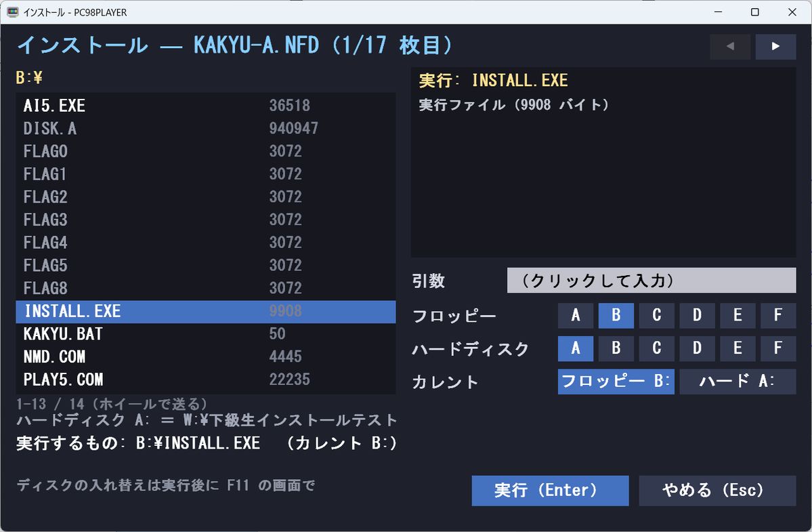This screenshot has width=812, height=532.
Task: Click the 実行: INSTALL.EXE heading
Action: coord(494,80)
